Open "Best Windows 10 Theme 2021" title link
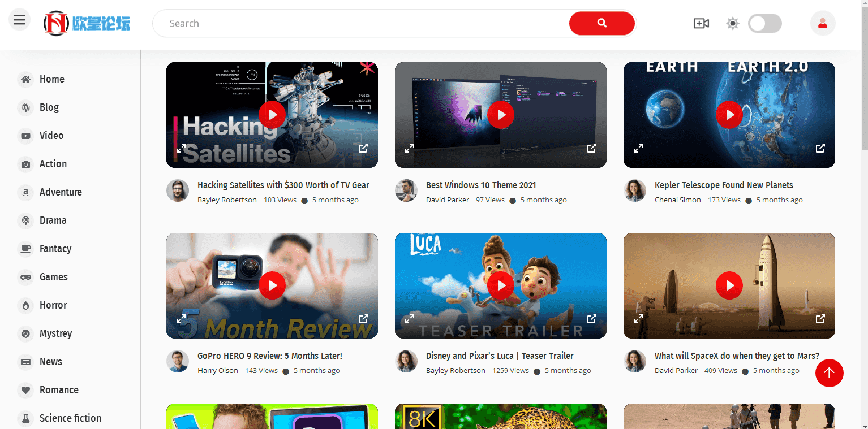Viewport: 868px width, 429px height. [x=481, y=185]
